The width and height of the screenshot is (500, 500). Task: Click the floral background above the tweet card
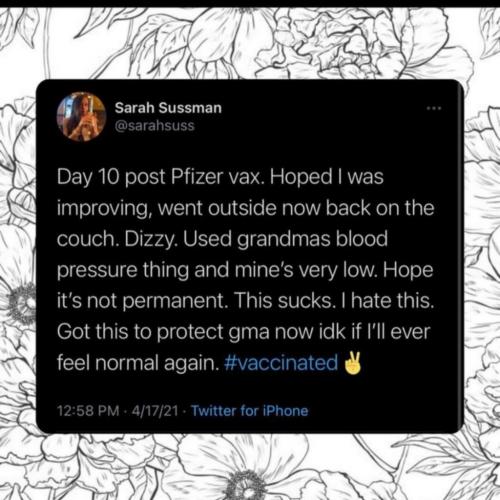pos(250,43)
